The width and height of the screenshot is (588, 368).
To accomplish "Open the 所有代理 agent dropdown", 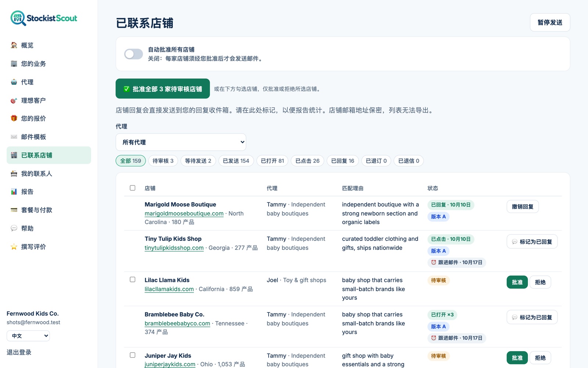I will 181,142.
